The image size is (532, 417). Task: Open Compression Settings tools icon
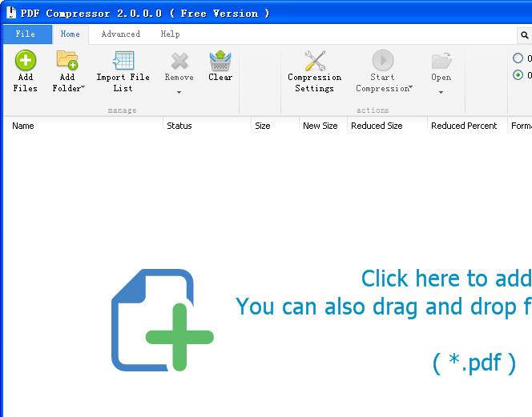click(314, 61)
